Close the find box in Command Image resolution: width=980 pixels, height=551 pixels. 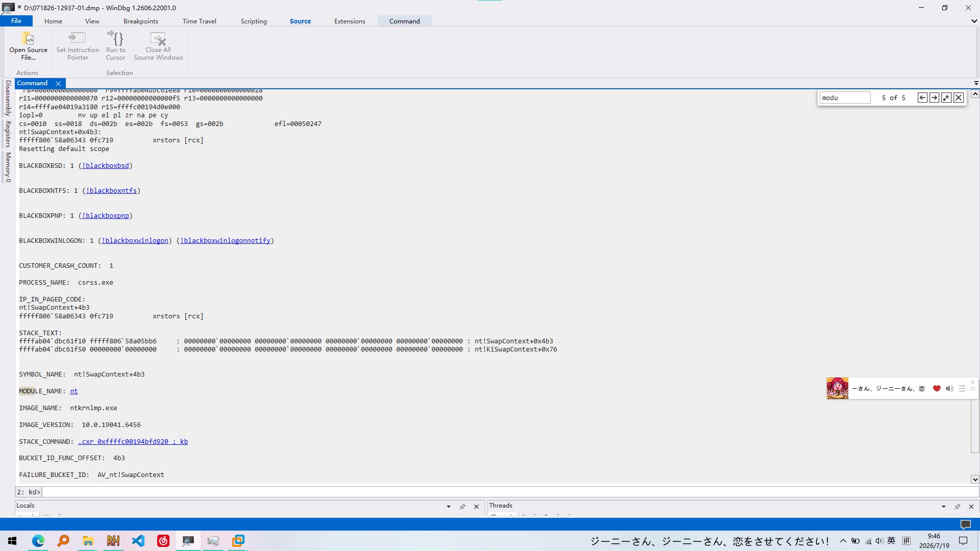point(959,97)
